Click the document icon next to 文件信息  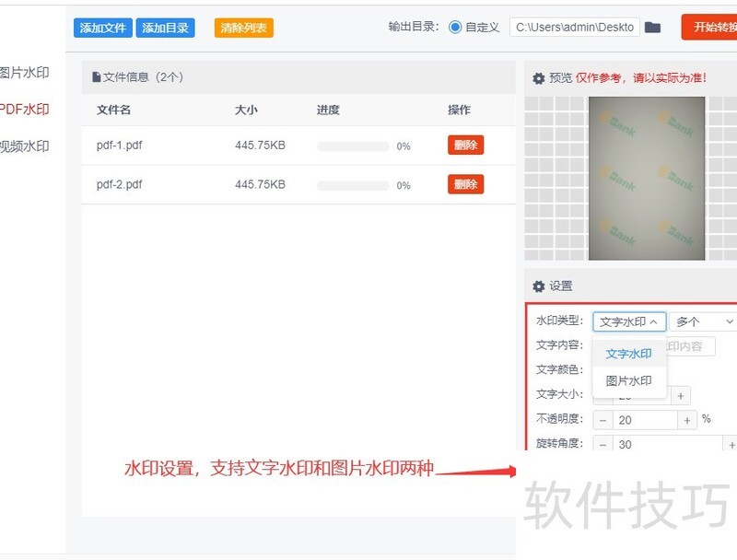96,76
